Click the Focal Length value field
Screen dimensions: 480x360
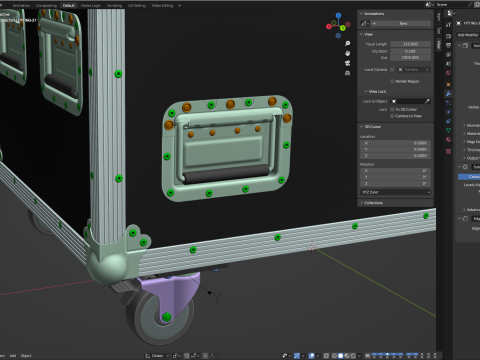[x=410, y=44]
